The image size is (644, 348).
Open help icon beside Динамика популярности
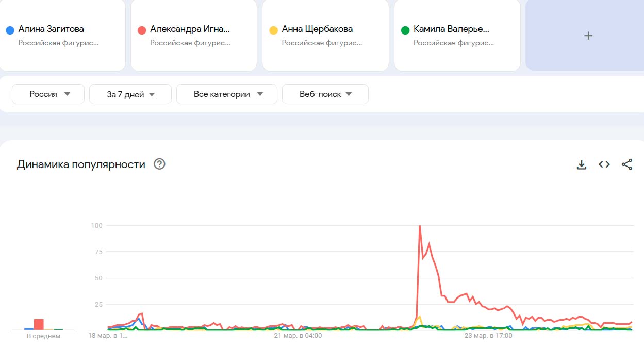pos(160,164)
